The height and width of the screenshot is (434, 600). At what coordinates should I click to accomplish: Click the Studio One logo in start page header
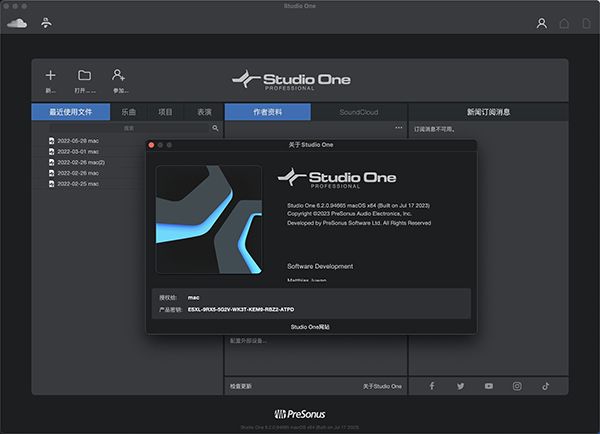(292, 80)
